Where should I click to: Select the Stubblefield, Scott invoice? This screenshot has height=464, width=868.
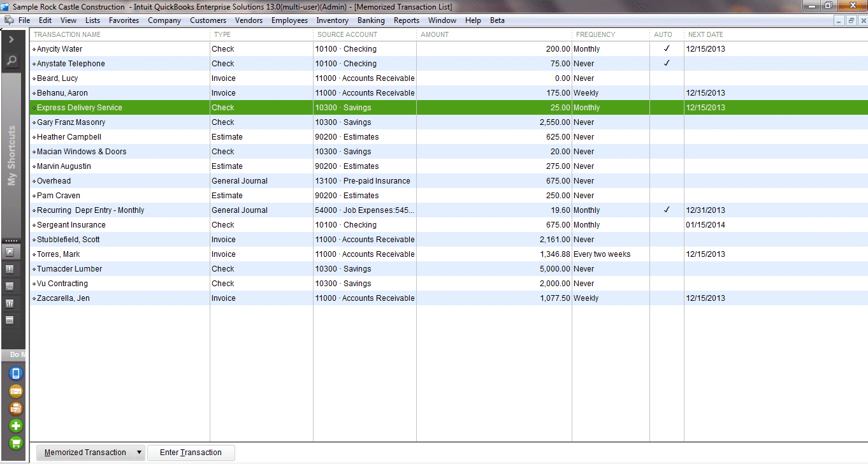pyautogui.click(x=449, y=240)
